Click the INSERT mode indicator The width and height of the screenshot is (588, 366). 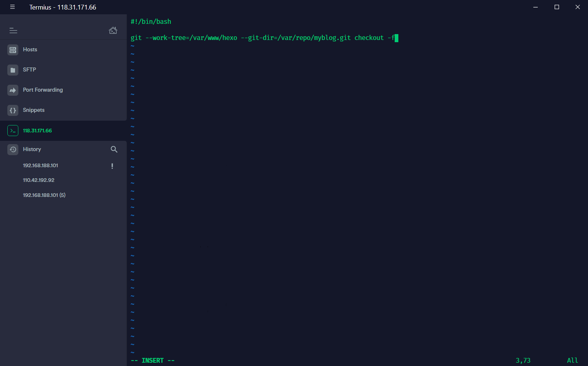[153, 360]
